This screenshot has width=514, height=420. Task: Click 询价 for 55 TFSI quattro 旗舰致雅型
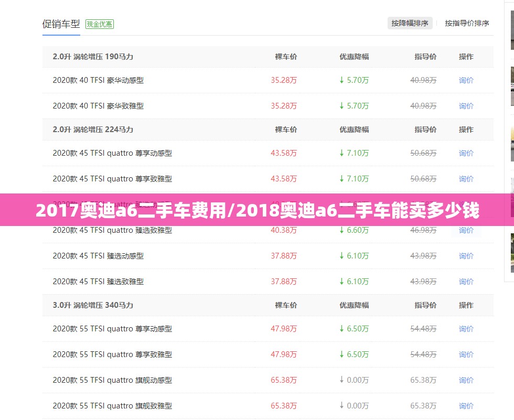466,406
